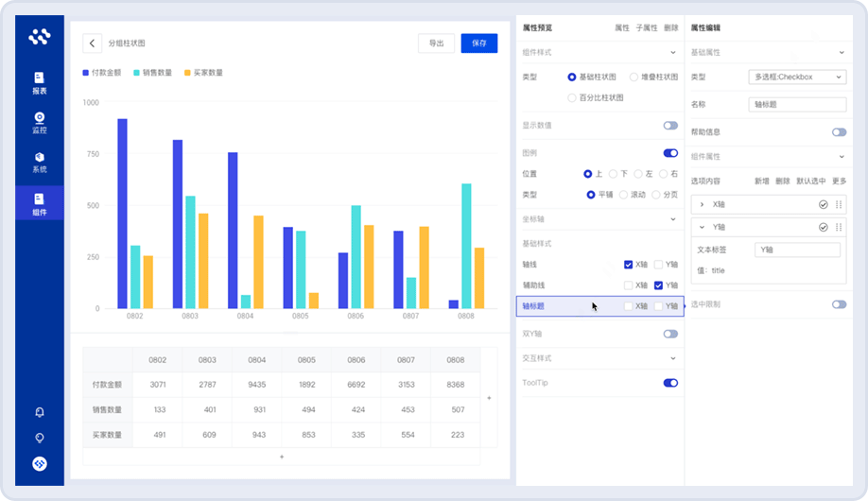Toggle the 双Y轴 switch

670,335
